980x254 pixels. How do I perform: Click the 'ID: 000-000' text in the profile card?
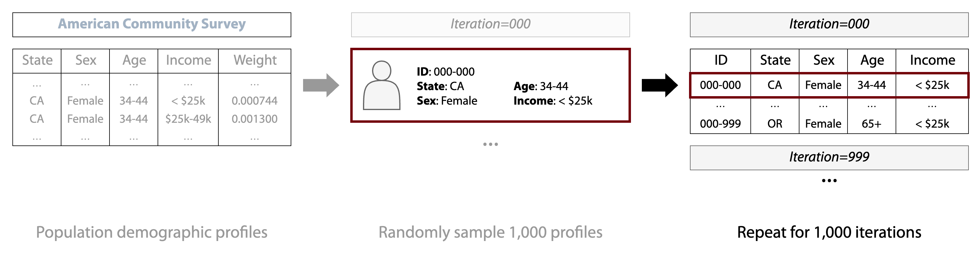446,71
